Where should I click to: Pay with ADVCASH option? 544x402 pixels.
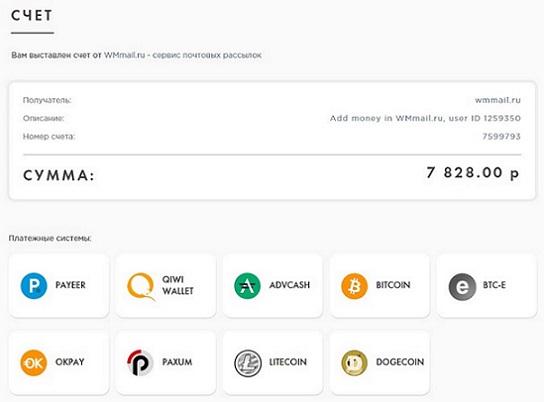point(289,285)
